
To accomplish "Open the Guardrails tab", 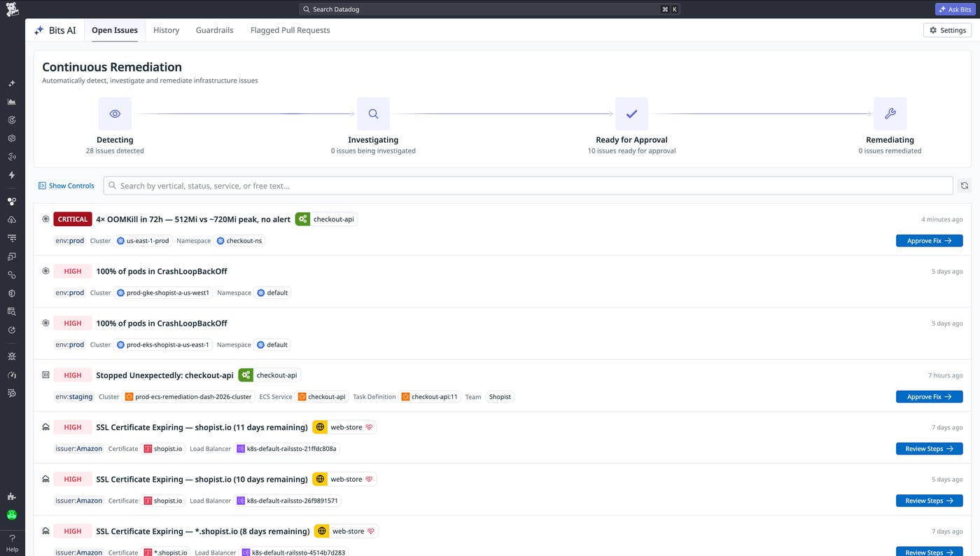I will (x=214, y=30).
